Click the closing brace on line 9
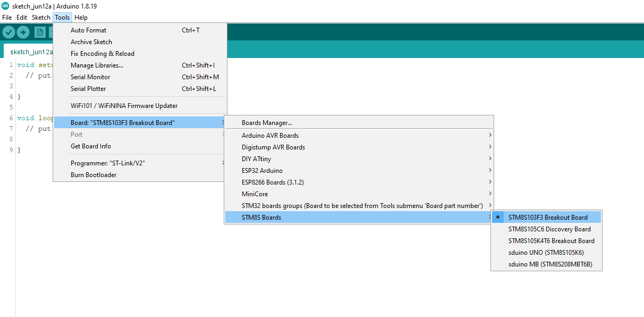Screen dimensions: 644x317 [x=19, y=150]
